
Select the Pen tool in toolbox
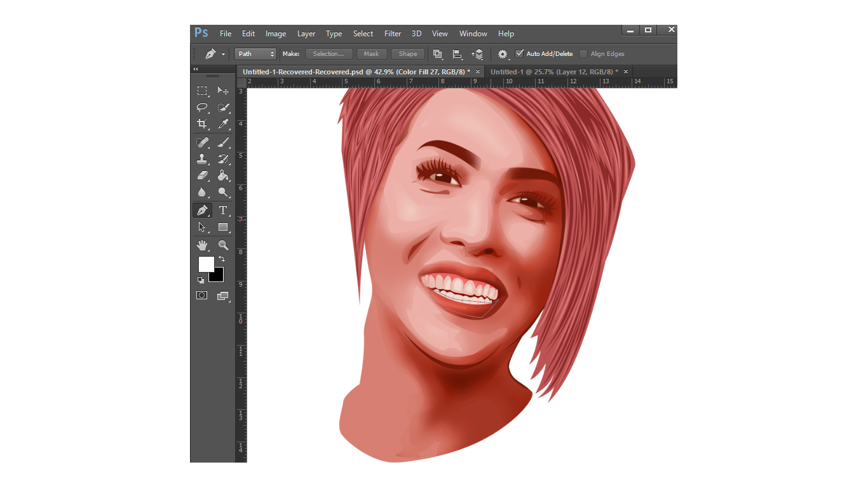pyautogui.click(x=202, y=210)
